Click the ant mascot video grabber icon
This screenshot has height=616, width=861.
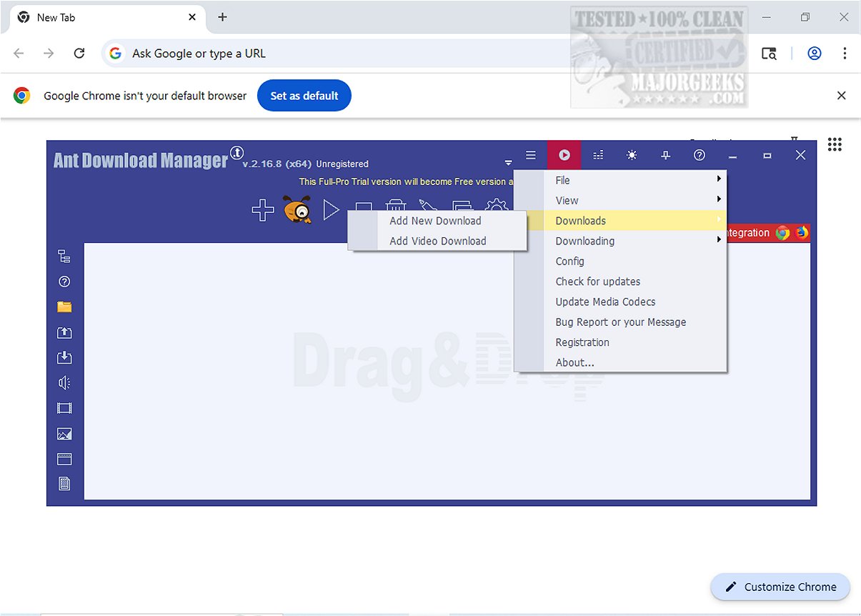coord(297,210)
